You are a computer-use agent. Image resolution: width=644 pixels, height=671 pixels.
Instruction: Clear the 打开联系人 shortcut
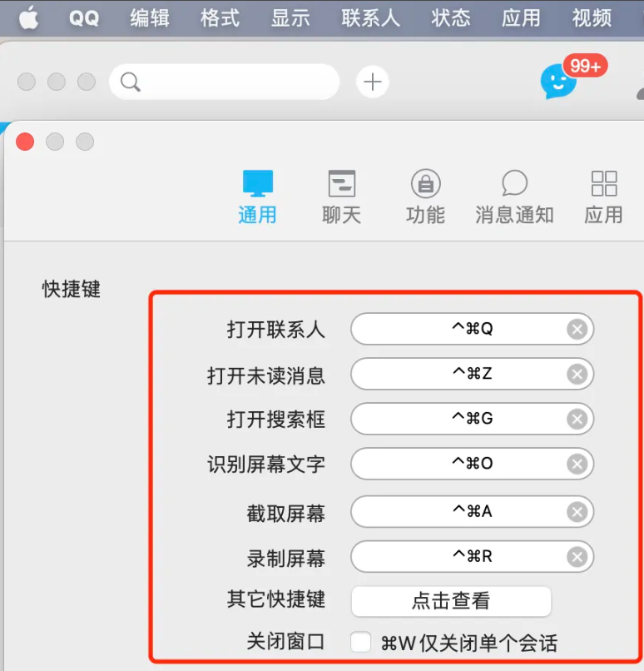point(577,329)
